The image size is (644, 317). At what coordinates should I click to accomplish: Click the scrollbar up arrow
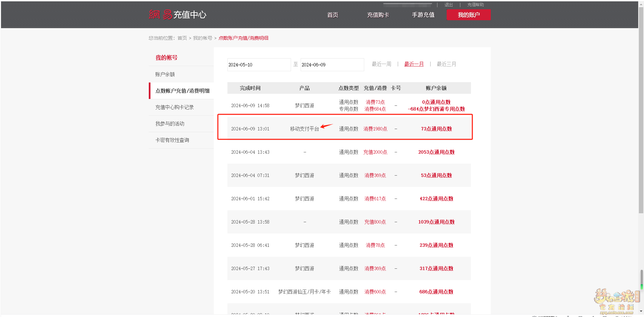point(641,4)
